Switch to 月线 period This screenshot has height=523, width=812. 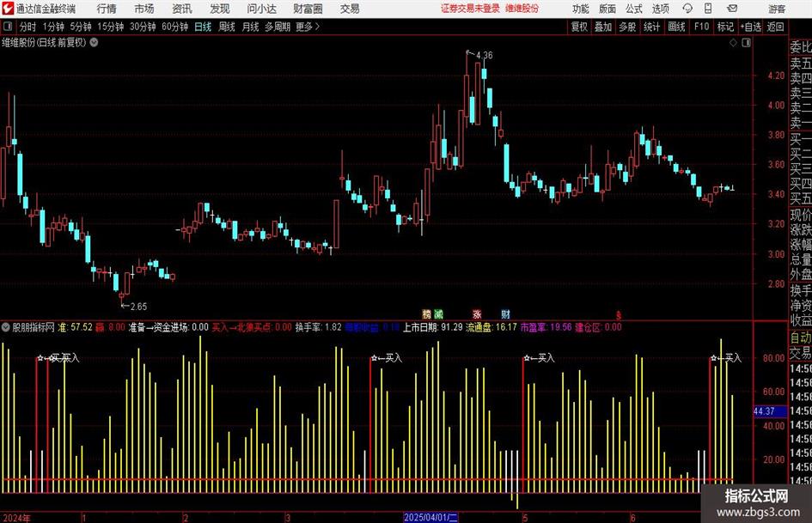pos(250,27)
